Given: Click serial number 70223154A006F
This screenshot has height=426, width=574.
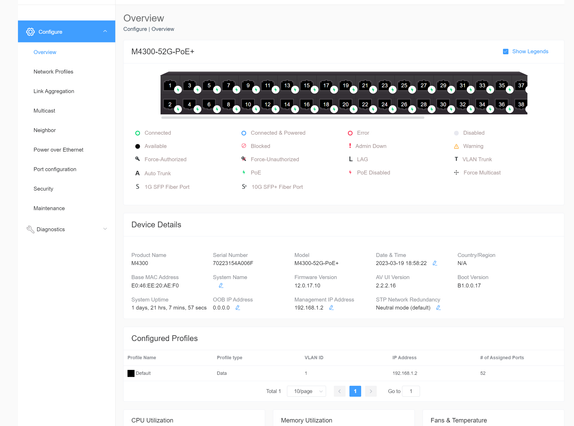Looking at the screenshot, I should point(233,263).
